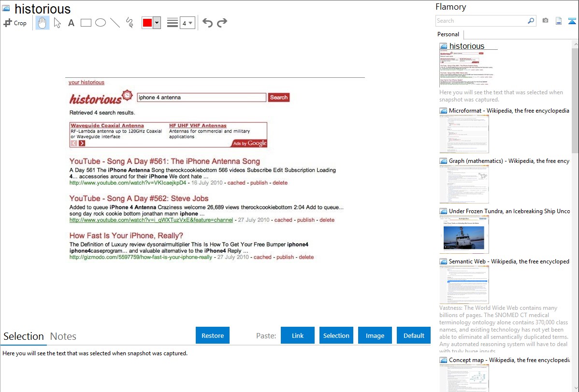Image resolution: width=579 pixels, height=392 pixels.
Task: Click the icon beside the Microformat entry
Action: coord(443,111)
